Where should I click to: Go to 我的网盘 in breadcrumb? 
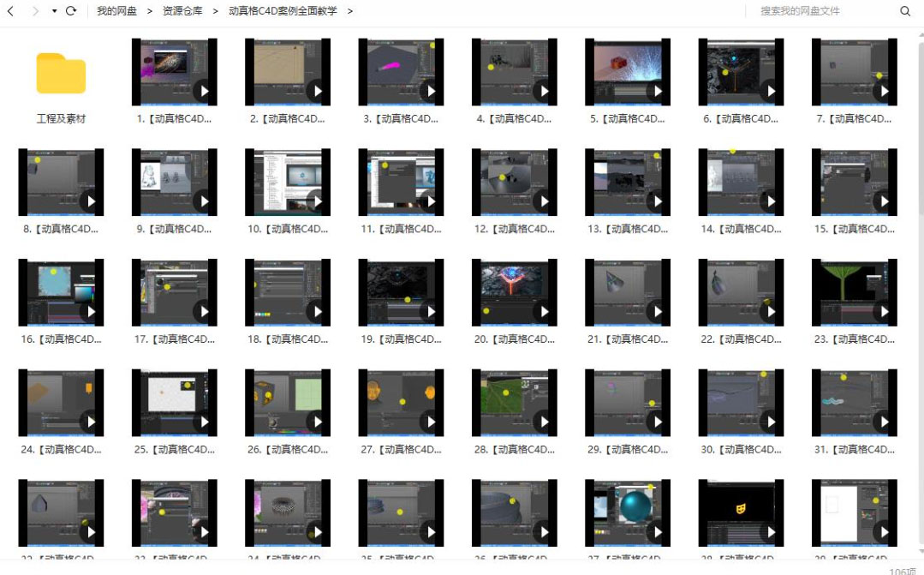pos(116,10)
